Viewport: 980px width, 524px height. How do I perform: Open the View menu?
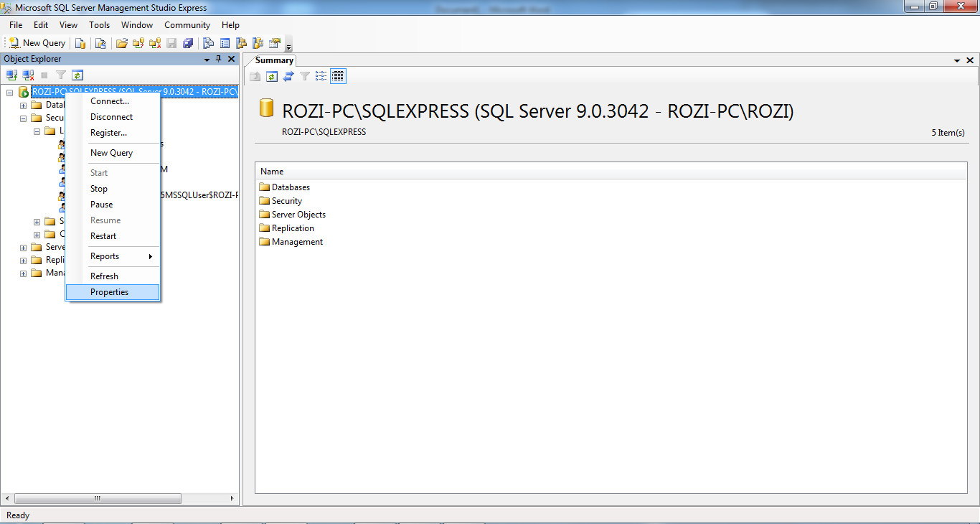pos(68,25)
